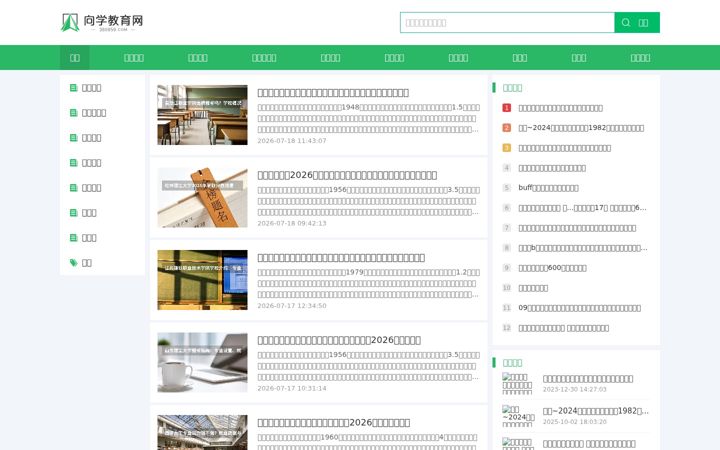Open the article title above the 2026-07-17 10:31:14 timestamp
Image resolution: width=720 pixels, height=450 pixels.
[x=339, y=340]
